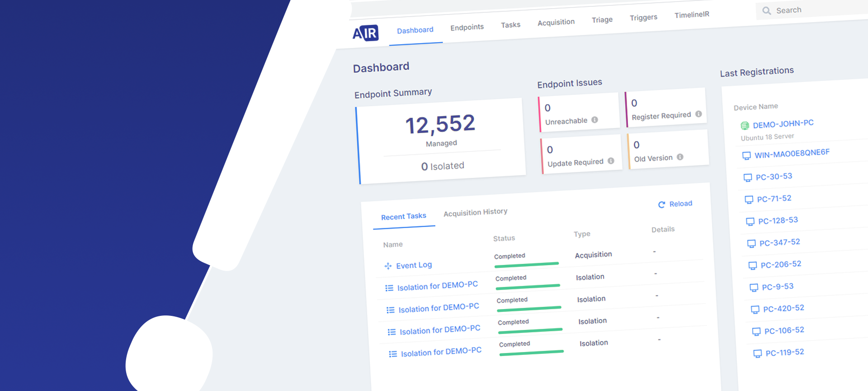Open the Endpoints nav tab

467,28
